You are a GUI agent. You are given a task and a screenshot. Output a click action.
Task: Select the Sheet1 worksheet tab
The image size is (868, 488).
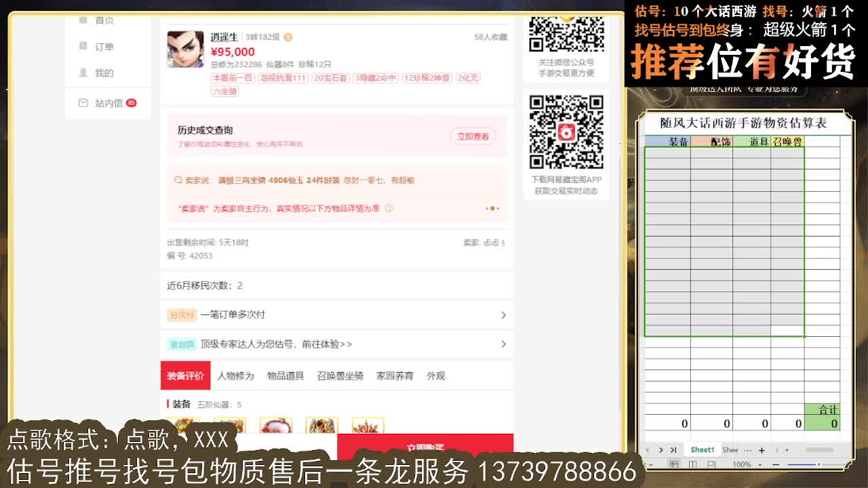tap(703, 449)
